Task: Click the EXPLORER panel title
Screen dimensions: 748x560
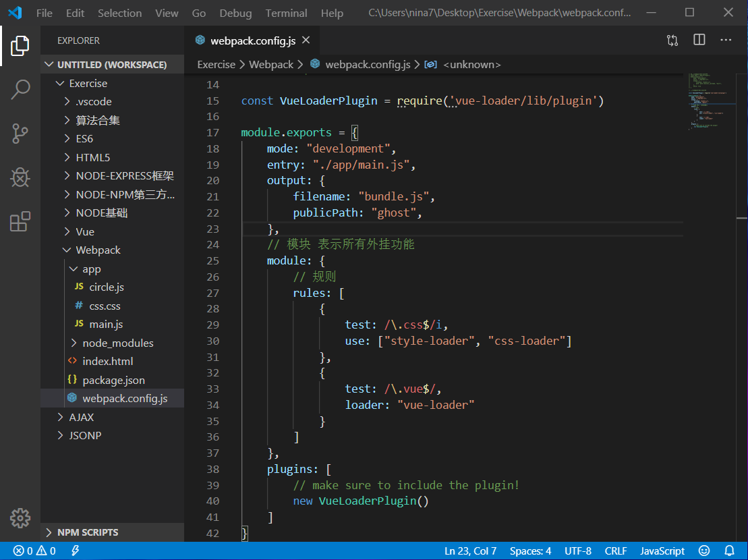Action: point(79,40)
